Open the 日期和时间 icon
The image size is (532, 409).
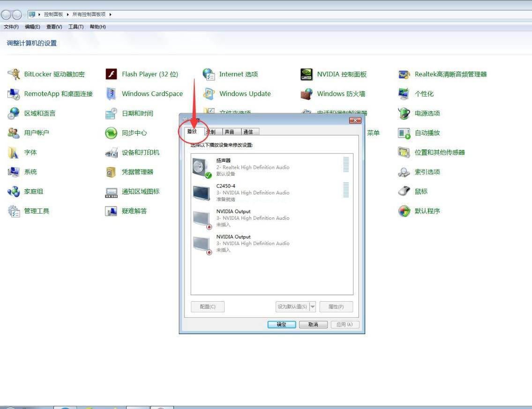coord(111,113)
